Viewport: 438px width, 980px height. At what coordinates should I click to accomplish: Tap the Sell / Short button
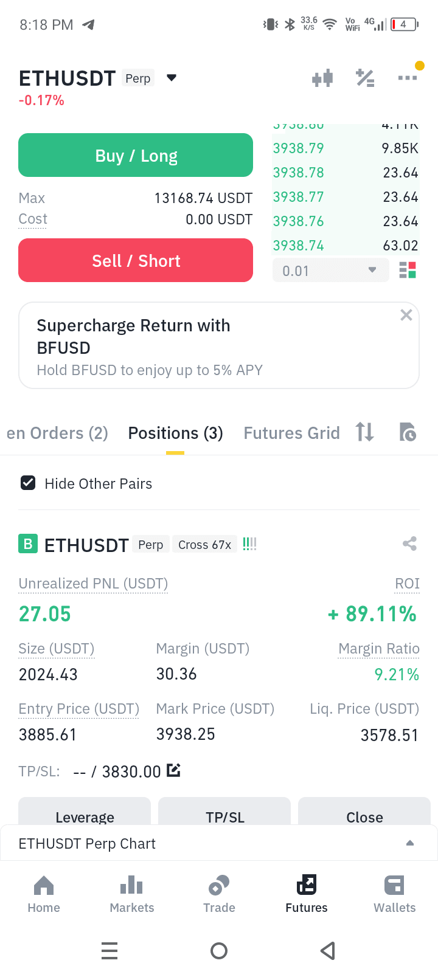[x=136, y=260]
